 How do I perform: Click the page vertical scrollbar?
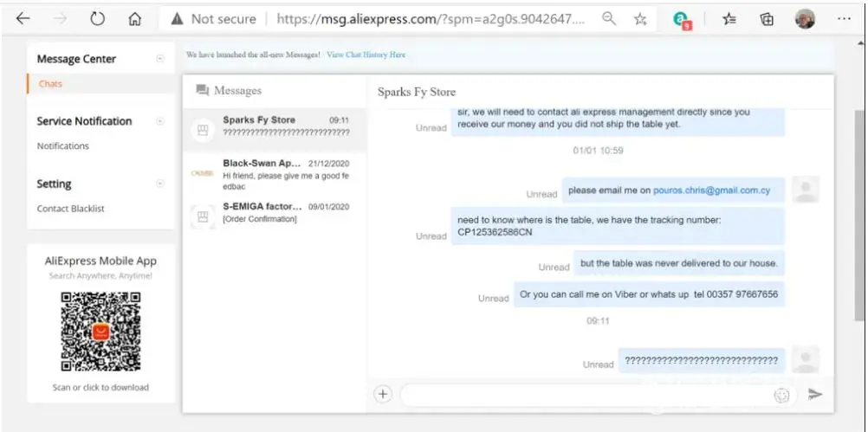click(x=859, y=216)
